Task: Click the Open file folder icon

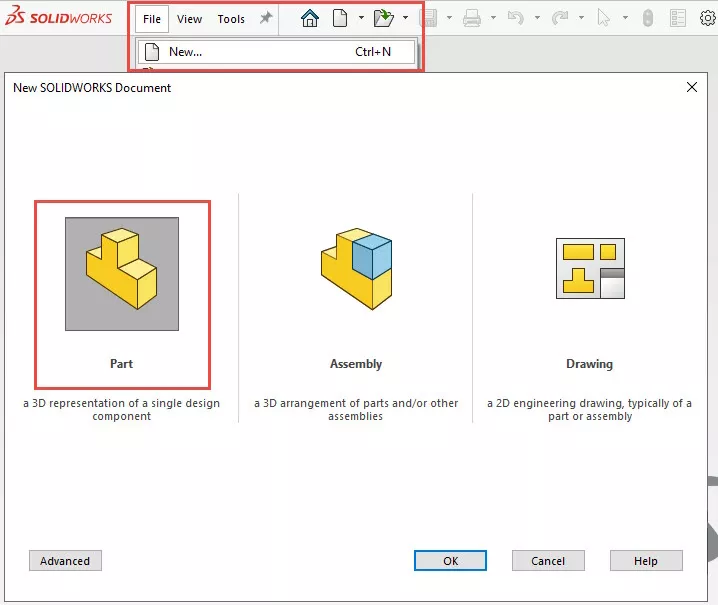Action: (x=383, y=18)
